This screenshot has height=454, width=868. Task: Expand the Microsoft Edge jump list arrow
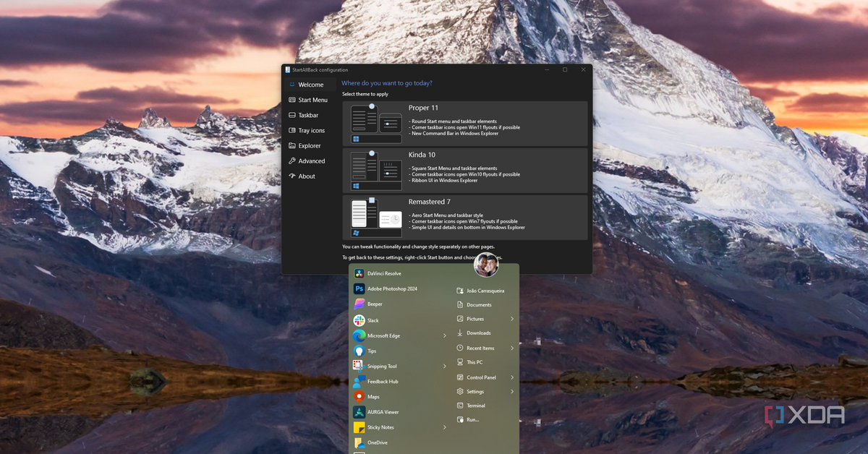coord(445,336)
